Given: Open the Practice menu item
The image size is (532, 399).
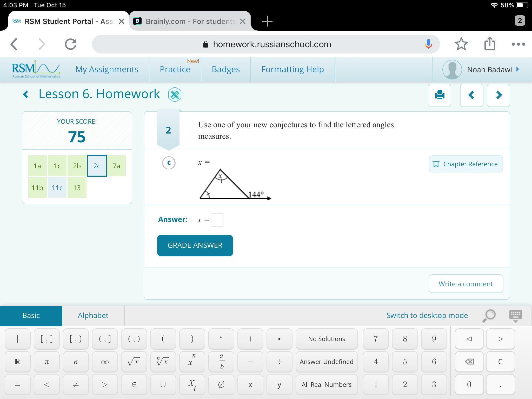Looking at the screenshot, I should (175, 69).
